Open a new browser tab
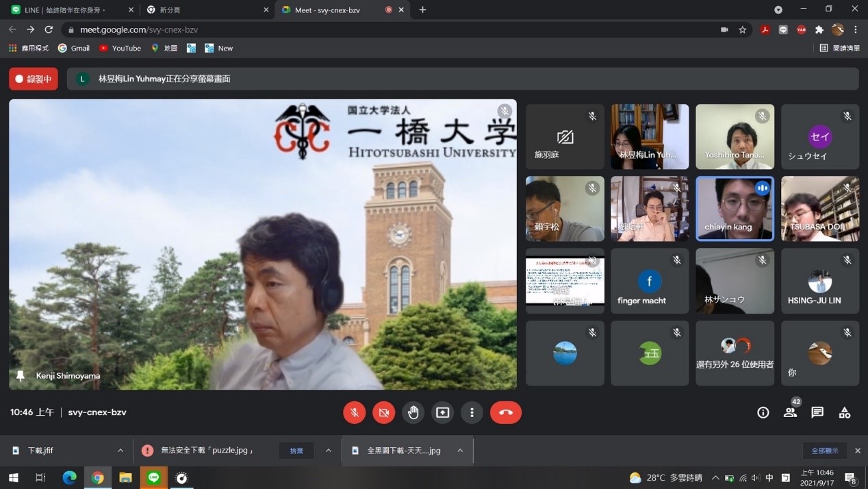Viewport: 868px width, 489px height. (422, 10)
